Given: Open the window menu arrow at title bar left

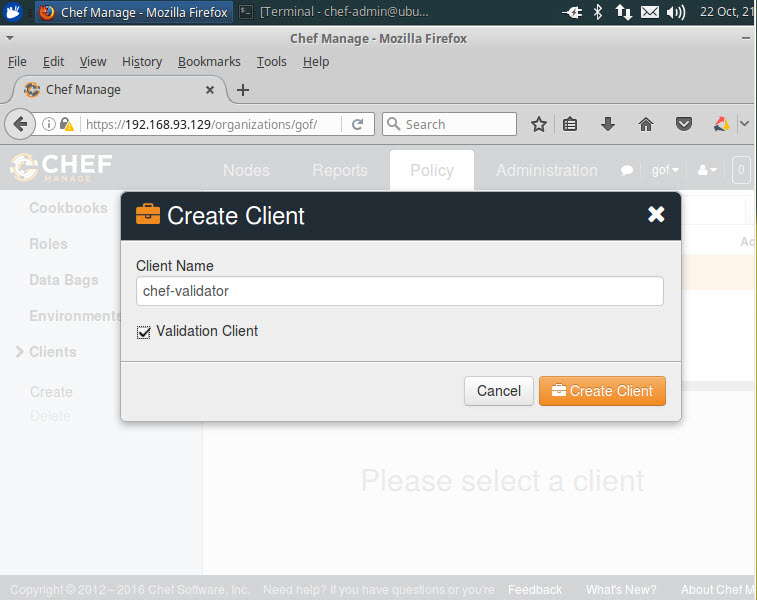Looking at the screenshot, I should point(10,38).
